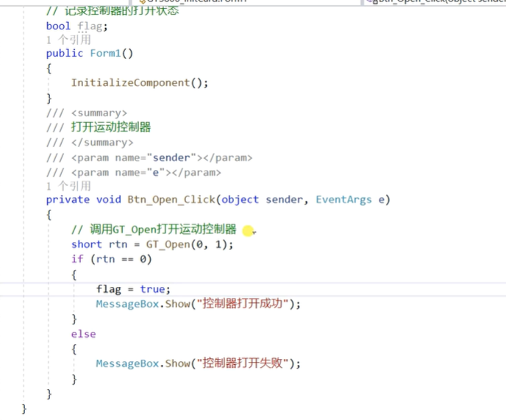Click 'sender' inside the param name doc comment
506x420 pixels.
171,157
